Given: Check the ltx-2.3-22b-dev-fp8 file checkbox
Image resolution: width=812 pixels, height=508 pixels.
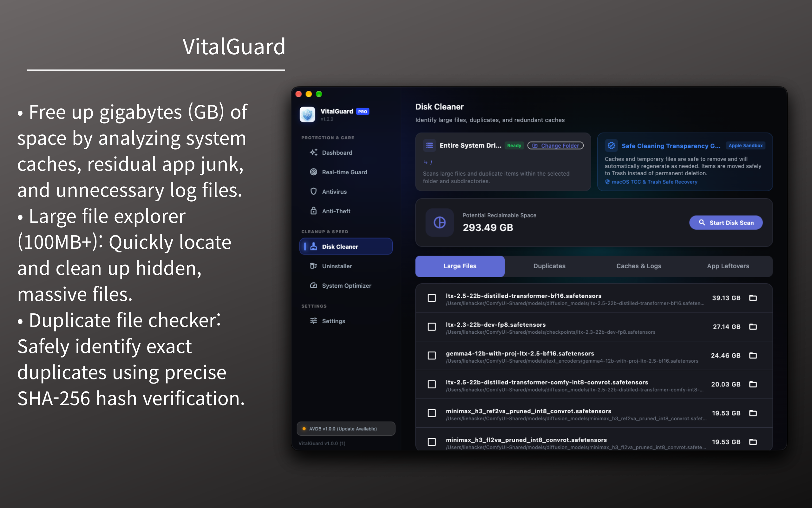Looking at the screenshot, I should 432,327.
